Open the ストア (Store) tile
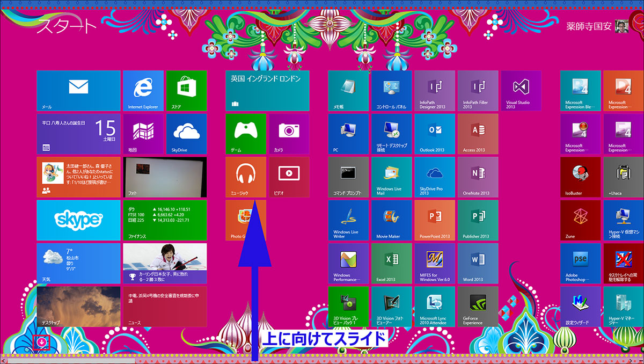The height and width of the screenshot is (364, 644). 186,91
